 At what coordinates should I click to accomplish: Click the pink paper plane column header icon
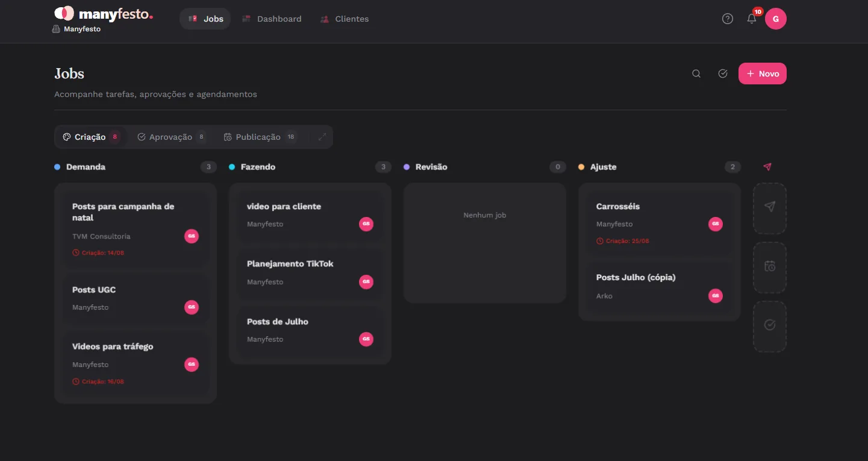pos(767,167)
